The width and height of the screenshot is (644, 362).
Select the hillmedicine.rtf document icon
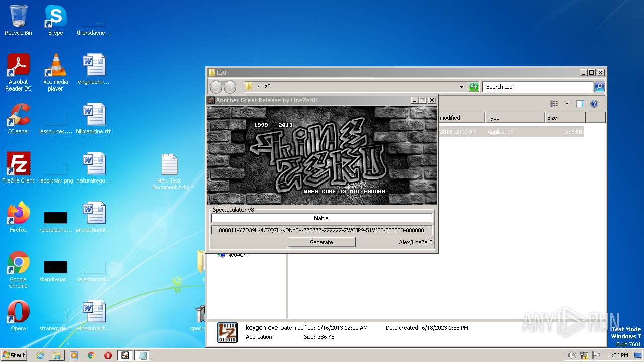pyautogui.click(x=94, y=119)
